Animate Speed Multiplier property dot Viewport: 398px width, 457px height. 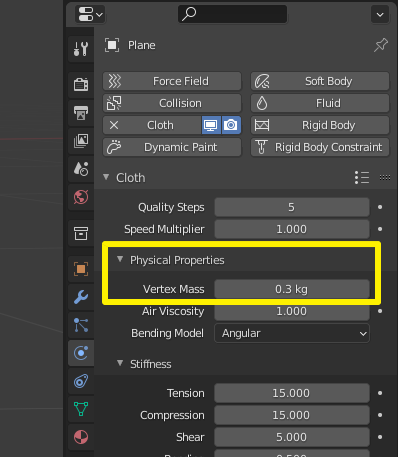380,229
